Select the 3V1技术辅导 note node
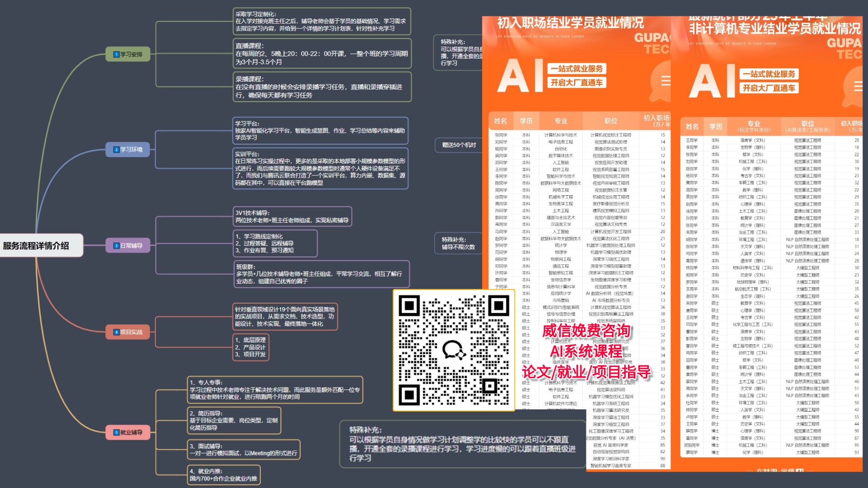Image resolution: width=868 pixels, height=488 pixels. tap(292, 216)
